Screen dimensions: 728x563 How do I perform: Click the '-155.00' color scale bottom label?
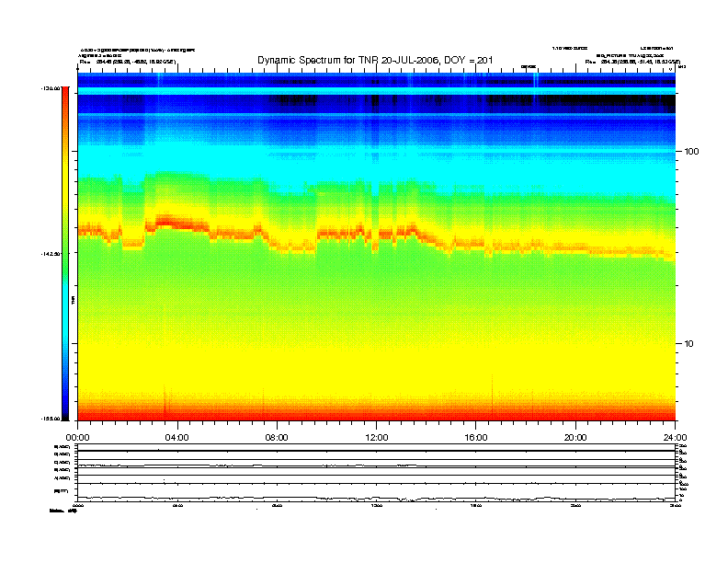[51, 419]
